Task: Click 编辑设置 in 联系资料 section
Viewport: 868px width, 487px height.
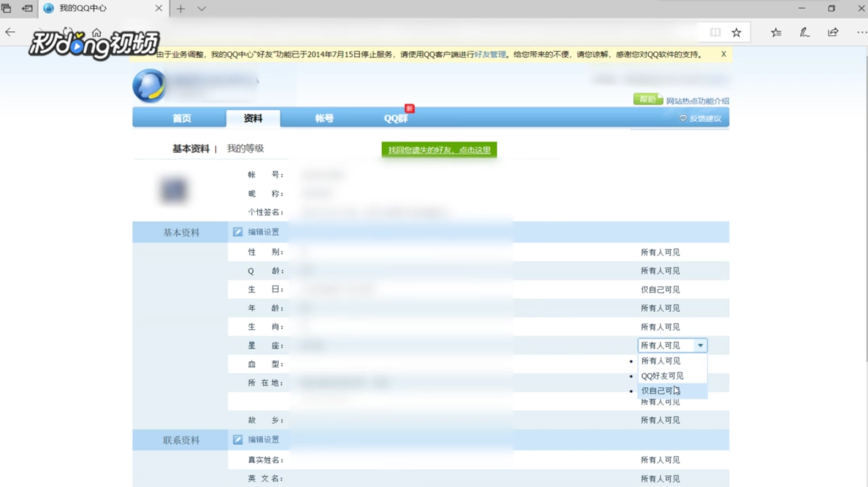Action: point(263,440)
